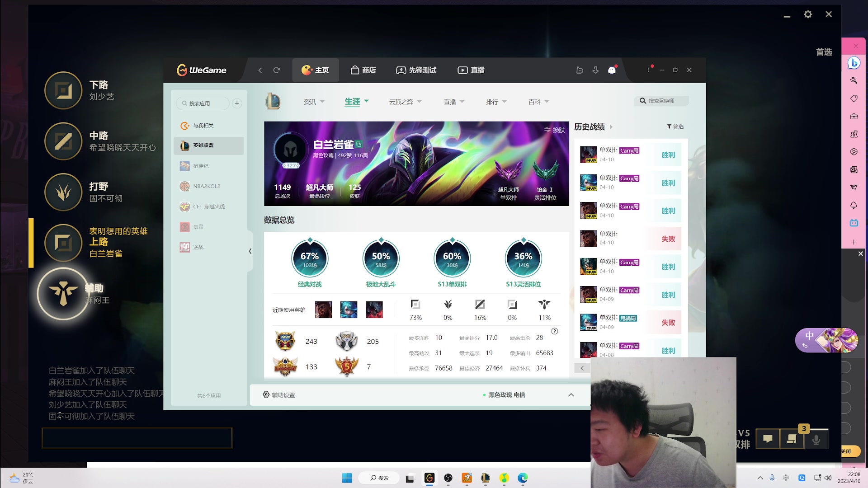Switch to 先锋测试 tab

[416, 70]
